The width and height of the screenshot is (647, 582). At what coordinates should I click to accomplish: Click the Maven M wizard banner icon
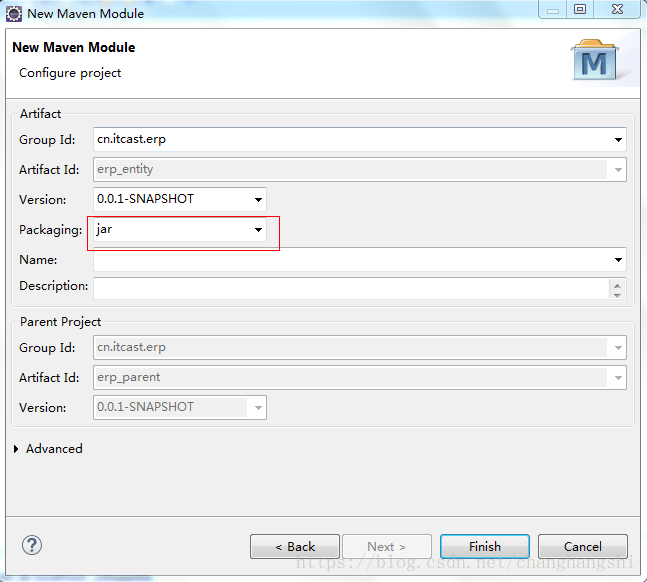[595, 60]
